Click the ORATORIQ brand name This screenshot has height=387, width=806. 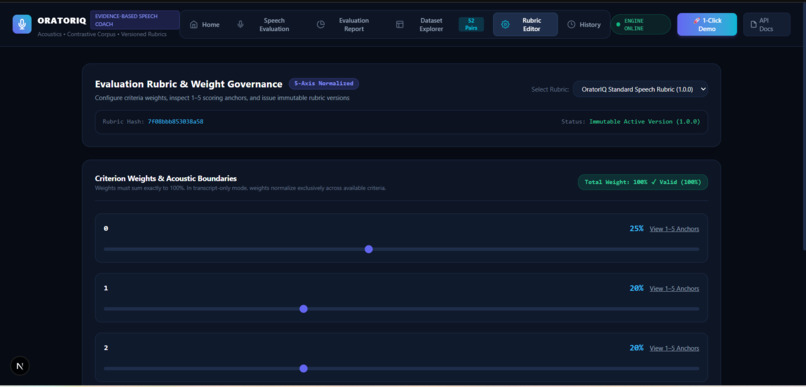(x=62, y=21)
